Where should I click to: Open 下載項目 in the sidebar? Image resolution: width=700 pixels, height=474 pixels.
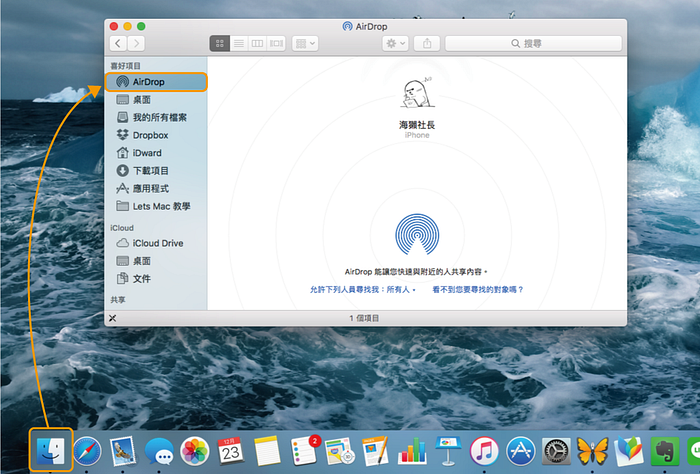pos(156,171)
